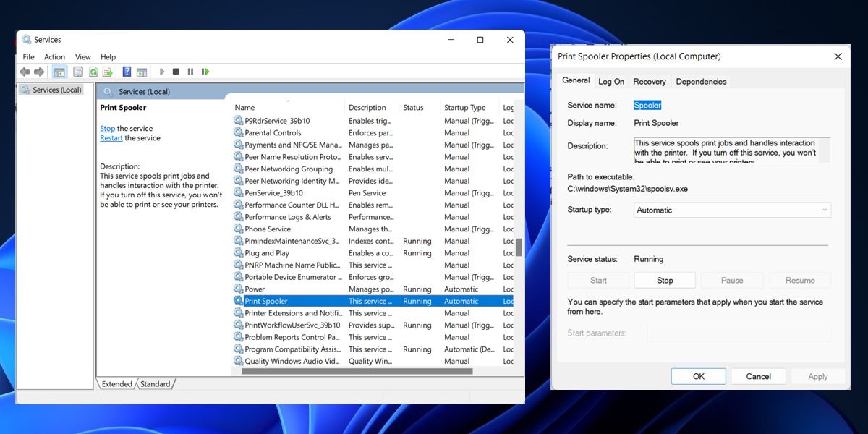
Task: Select the PrintWorkflowUserSvc_39b10 service row
Action: pyautogui.click(x=373, y=325)
